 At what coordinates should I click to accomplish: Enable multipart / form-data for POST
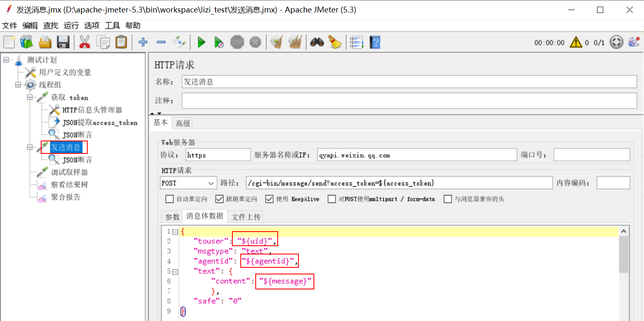pyautogui.click(x=331, y=199)
